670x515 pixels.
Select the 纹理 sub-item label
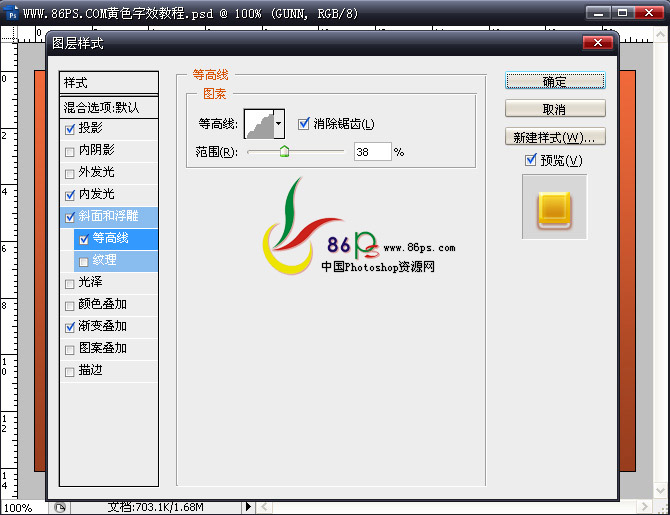105,260
